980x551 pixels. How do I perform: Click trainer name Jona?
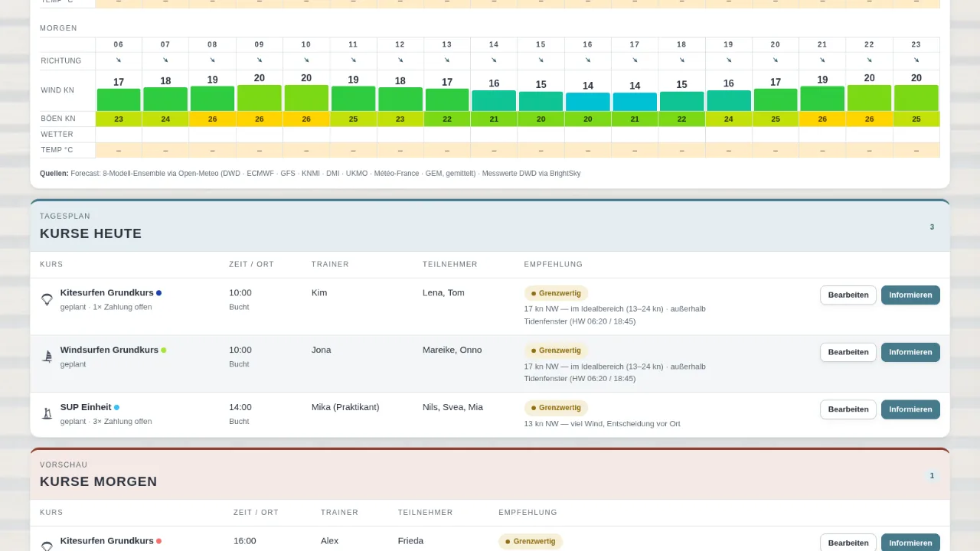tap(322, 350)
